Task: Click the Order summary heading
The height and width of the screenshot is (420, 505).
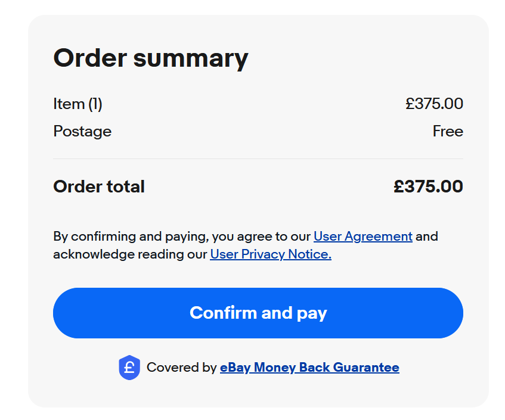Action: (150, 58)
